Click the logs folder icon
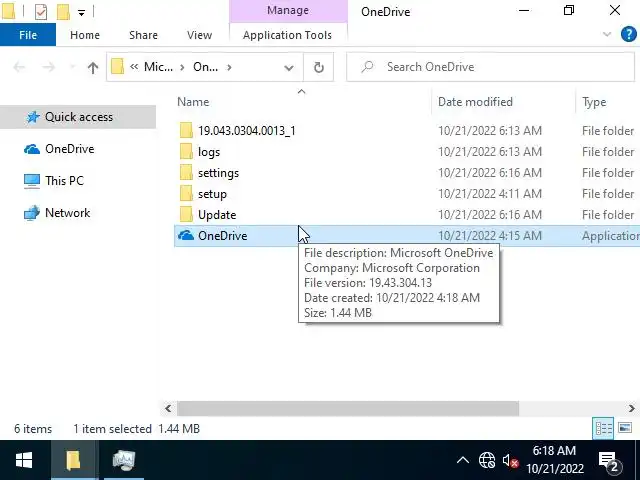 (x=186, y=151)
